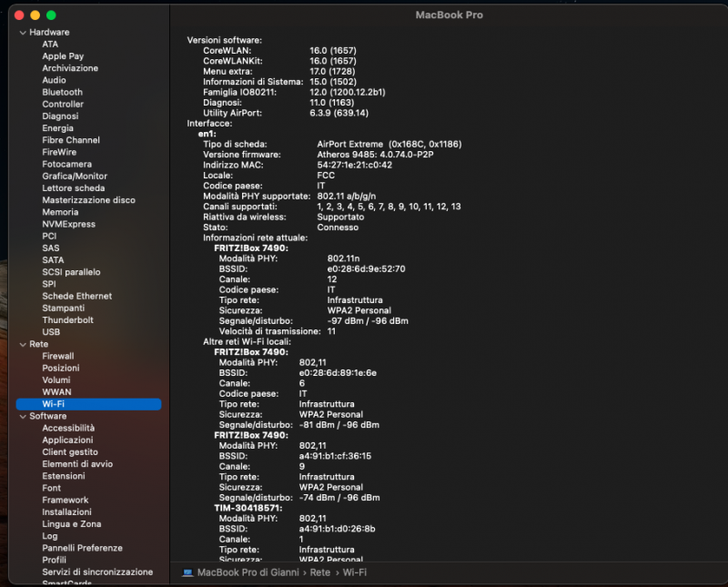Image resolution: width=728 pixels, height=587 pixels.
Task: Open Fibre Channel entry
Action: (71, 140)
